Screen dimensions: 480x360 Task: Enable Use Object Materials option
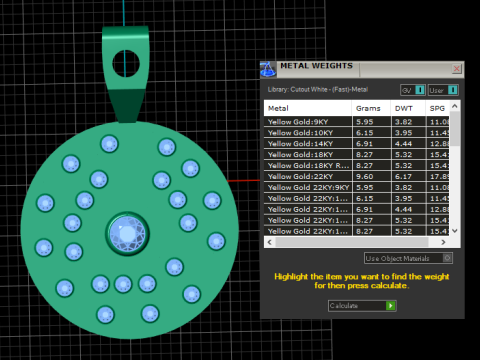tap(408, 258)
